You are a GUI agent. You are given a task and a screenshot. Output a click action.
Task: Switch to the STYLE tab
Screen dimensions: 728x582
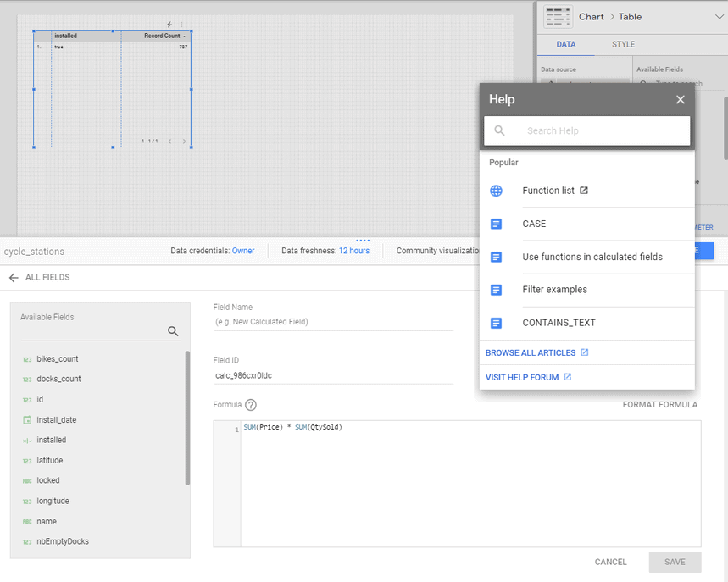point(623,45)
